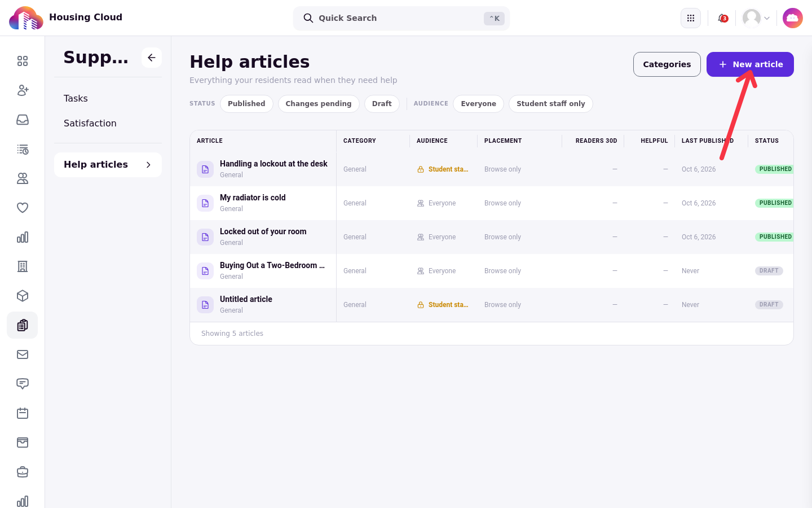The image size is (812, 508).
Task: Open the building icon in sidebar
Action: 23,266
